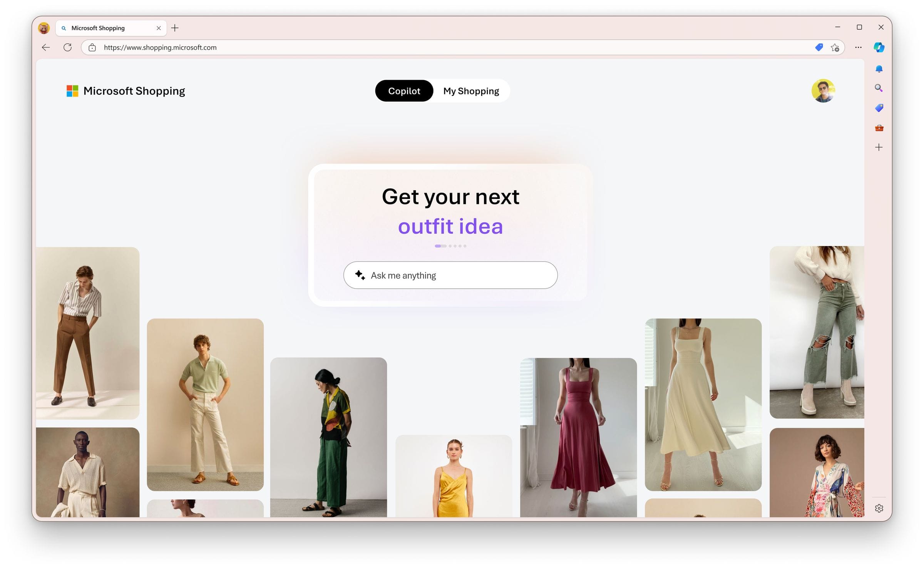Image resolution: width=924 pixels, height=569 pixels.
Task: Open striped shirt brown trousers photo
Action: tap(88, 333)
